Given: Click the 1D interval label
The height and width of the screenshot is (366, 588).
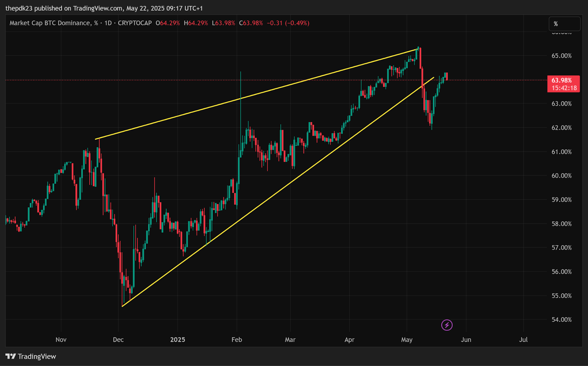Looking at the screenshot, I should (108, 23).
